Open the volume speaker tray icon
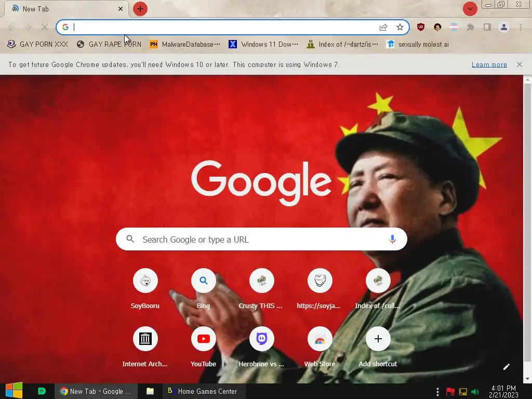The height and width of the screenshot is (399, 532). click(475, 392)
